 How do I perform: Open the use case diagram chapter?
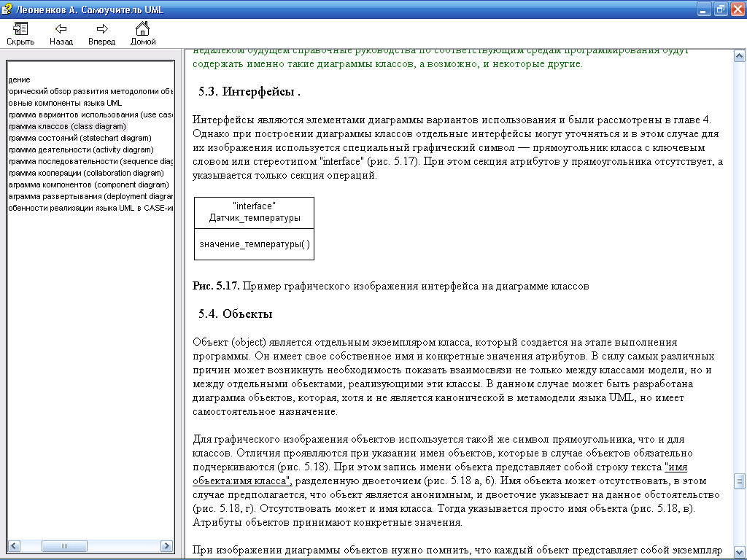click(x=90, y=114)
